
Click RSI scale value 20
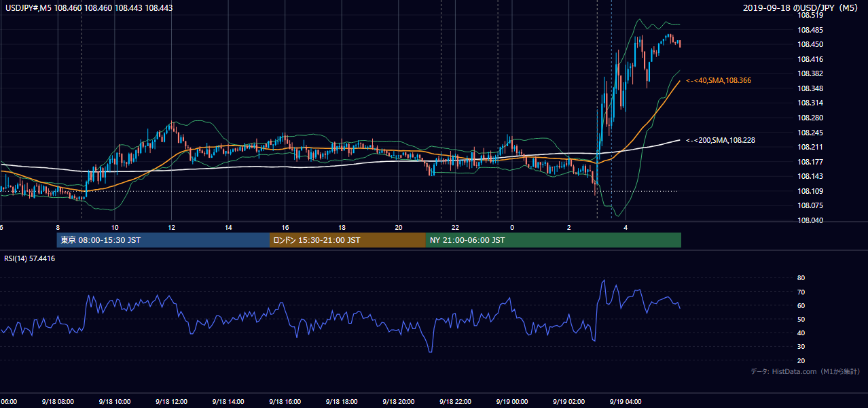tap(801, 360)
